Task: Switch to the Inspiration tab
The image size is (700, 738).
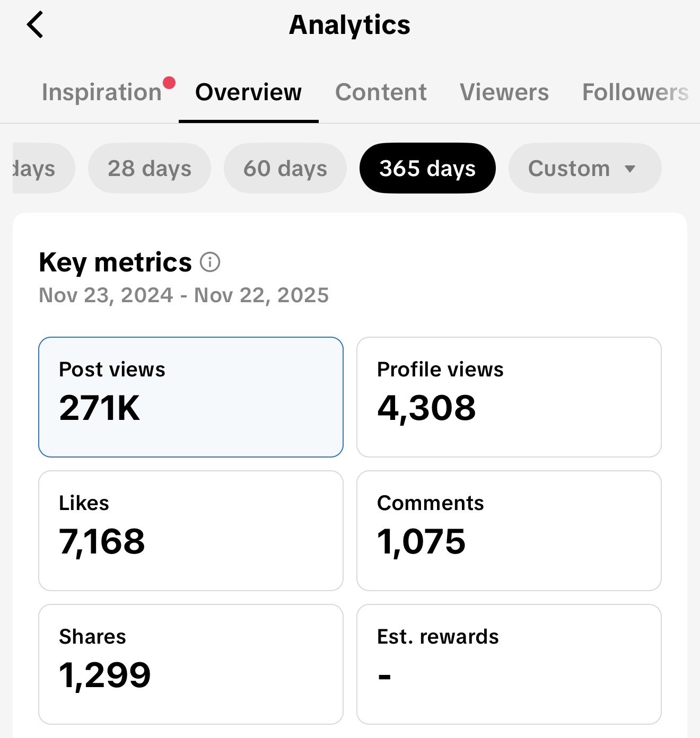Action: [x=102, y=92]
